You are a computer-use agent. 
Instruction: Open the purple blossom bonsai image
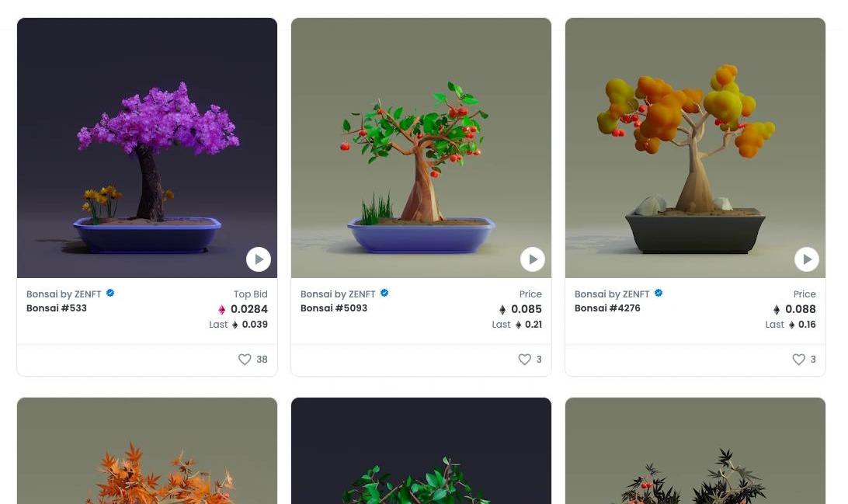pyautogui.click(x=147, y=148)
